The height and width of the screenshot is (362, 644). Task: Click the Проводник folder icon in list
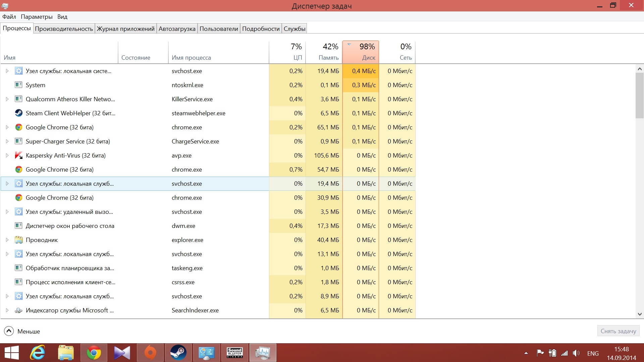tap(19, 240)
